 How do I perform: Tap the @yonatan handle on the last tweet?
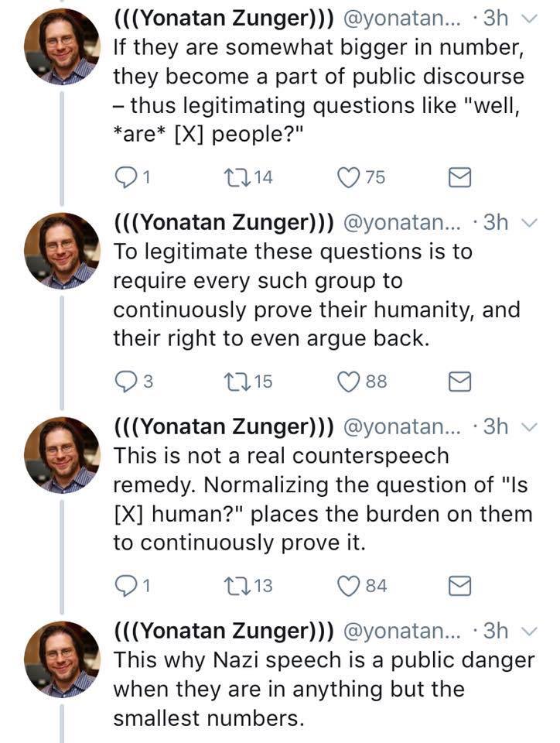[403, 632]
